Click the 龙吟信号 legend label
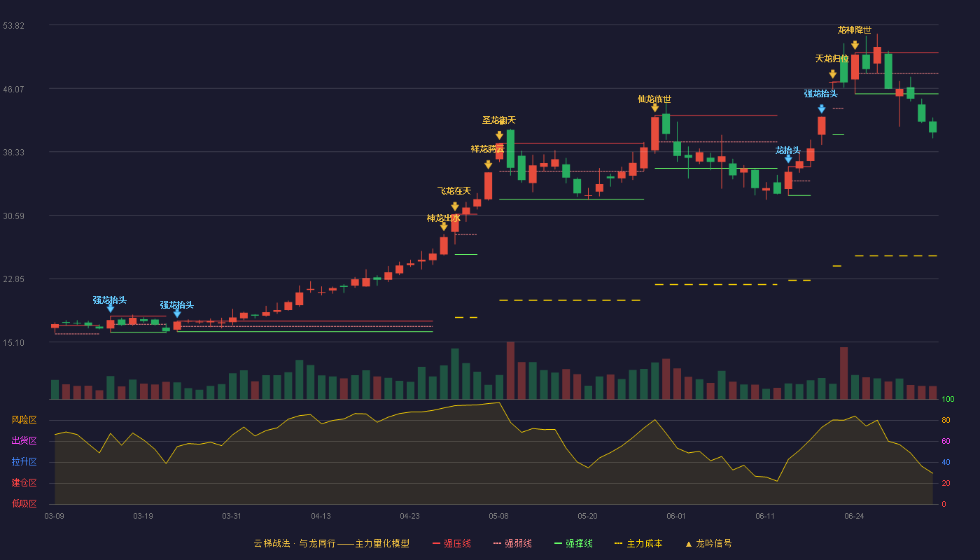The image size is (980, 560). click(714, 543)
